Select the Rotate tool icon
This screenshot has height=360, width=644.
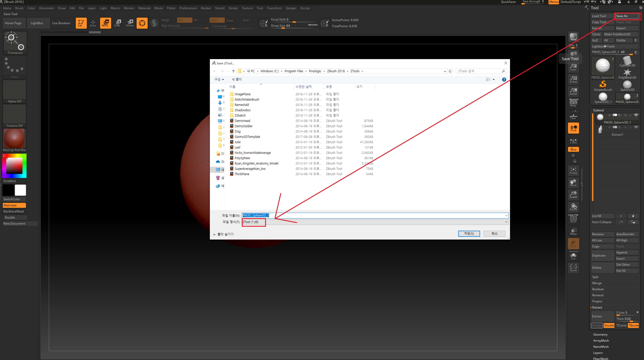[x=130, y=23]
